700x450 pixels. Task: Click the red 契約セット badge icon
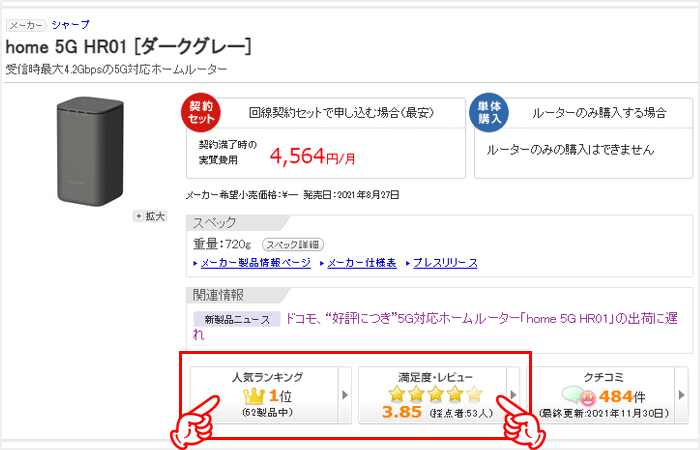coord(201,113)
